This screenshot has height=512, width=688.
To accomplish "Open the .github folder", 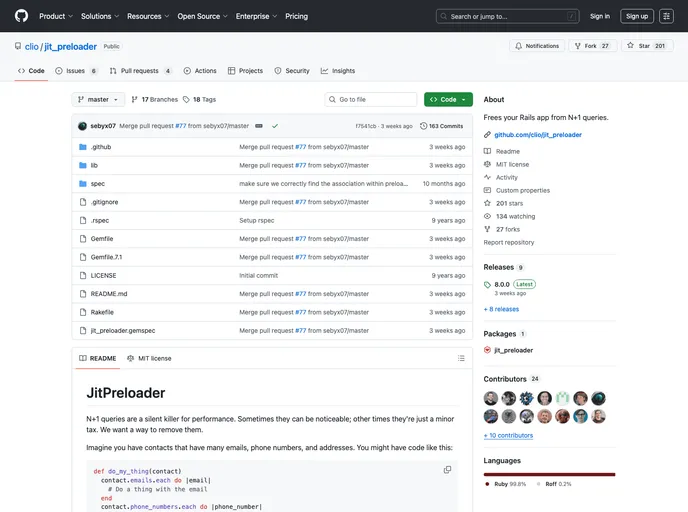I will point(101,147).
